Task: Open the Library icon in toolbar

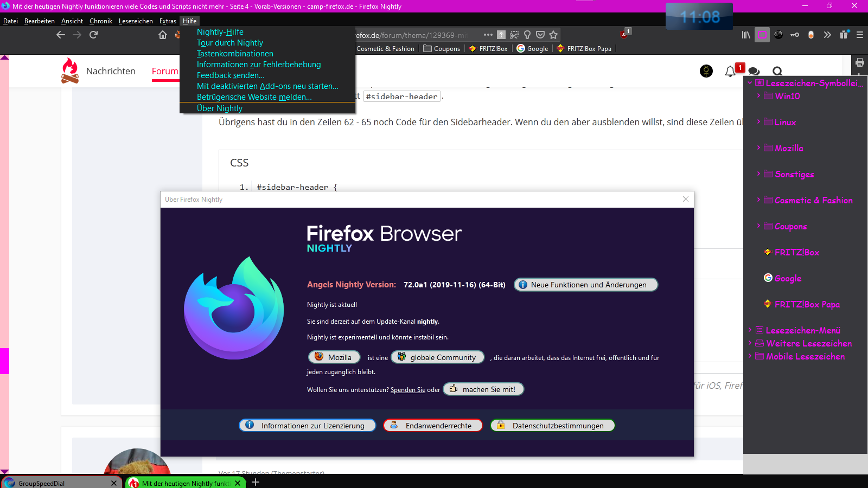Action: point(746,35)
